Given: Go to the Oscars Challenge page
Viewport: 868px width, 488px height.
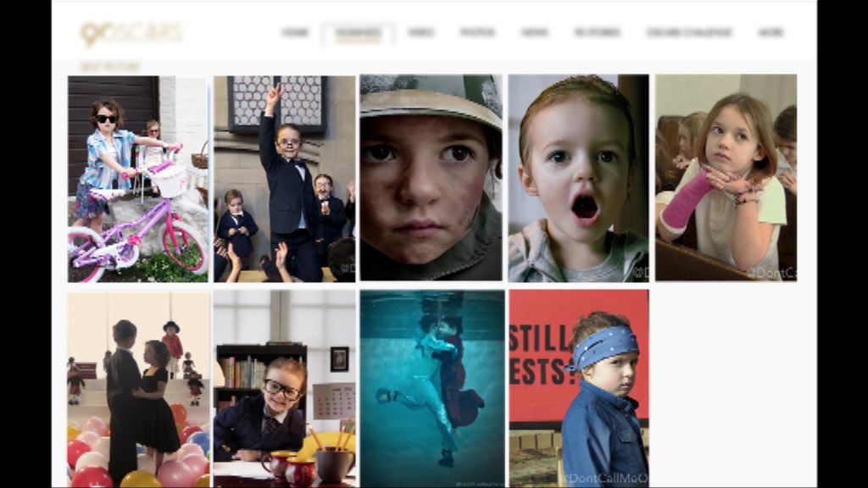Looking at the screenshot, I should point(689,33).
